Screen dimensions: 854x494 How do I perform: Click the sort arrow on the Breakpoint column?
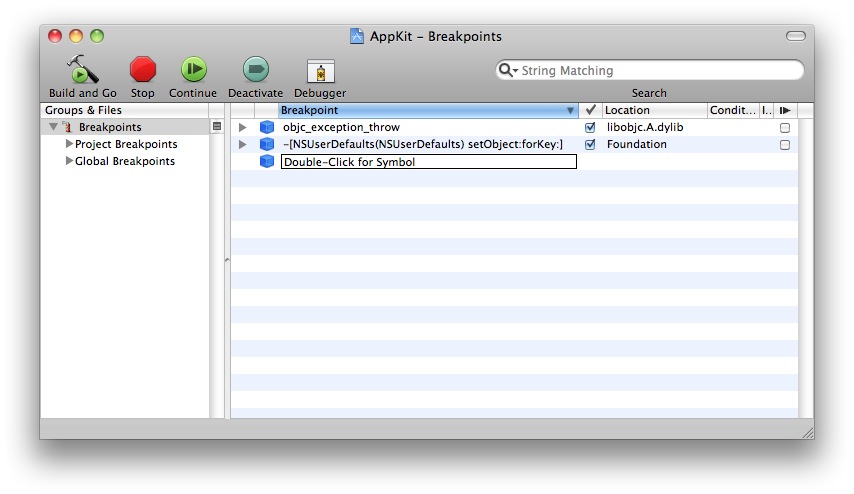[x=570, y=111]
